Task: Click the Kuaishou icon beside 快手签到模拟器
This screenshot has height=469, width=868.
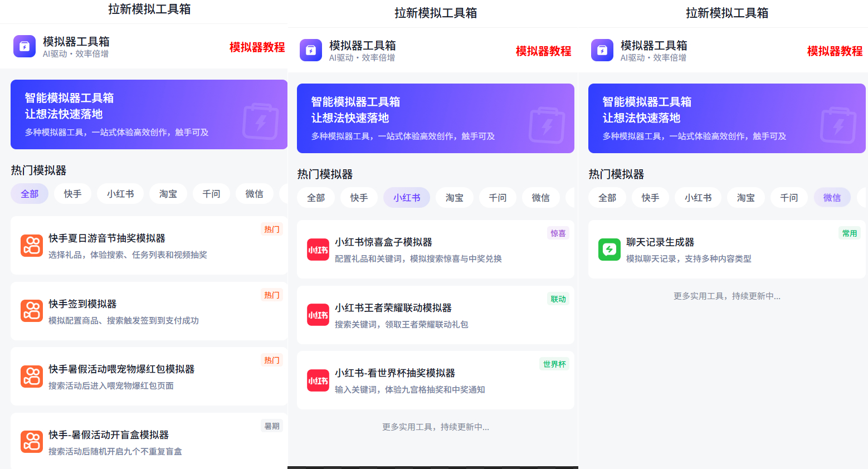Action: [32, 311]
